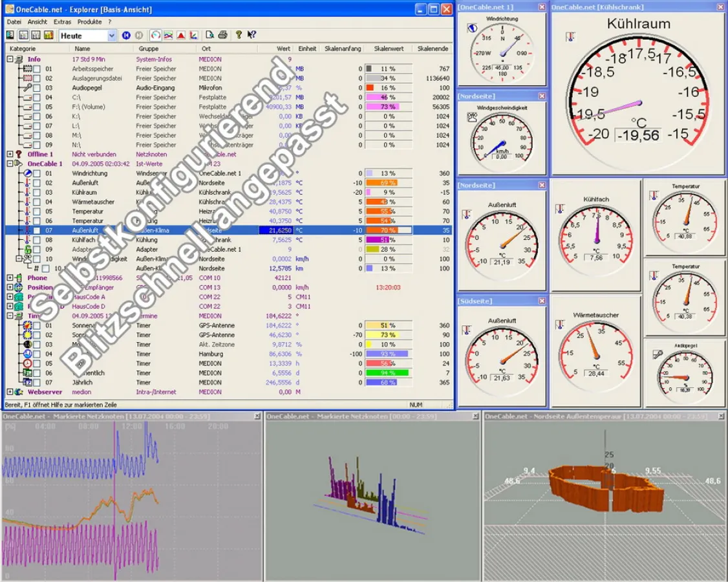Click the context help cursor icon
Screen dimensions: 728x582
point(252,35)
